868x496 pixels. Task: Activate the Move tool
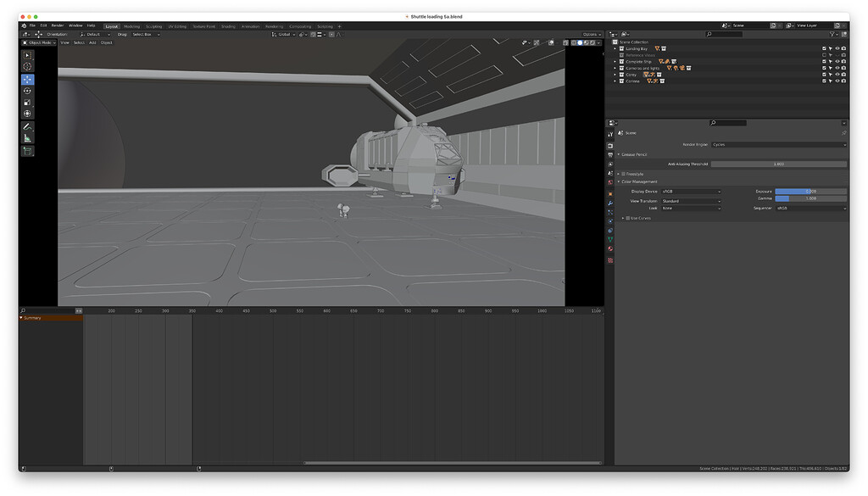point(27,80)
